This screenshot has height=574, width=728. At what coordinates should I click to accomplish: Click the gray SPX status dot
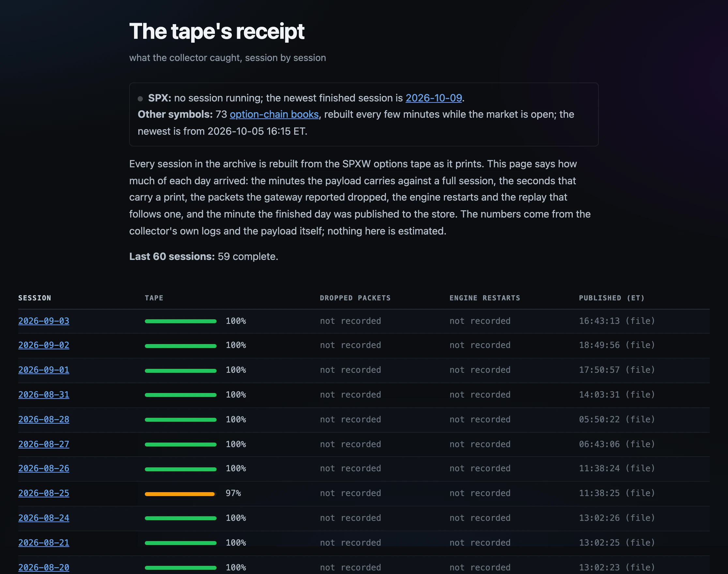(x=141, y=98)
